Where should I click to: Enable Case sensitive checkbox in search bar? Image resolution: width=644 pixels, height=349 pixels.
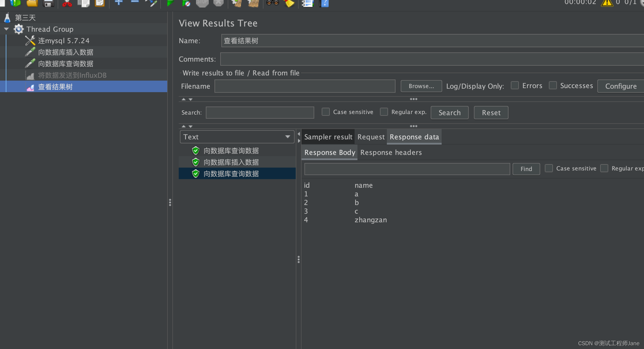(x=326, y=112)
